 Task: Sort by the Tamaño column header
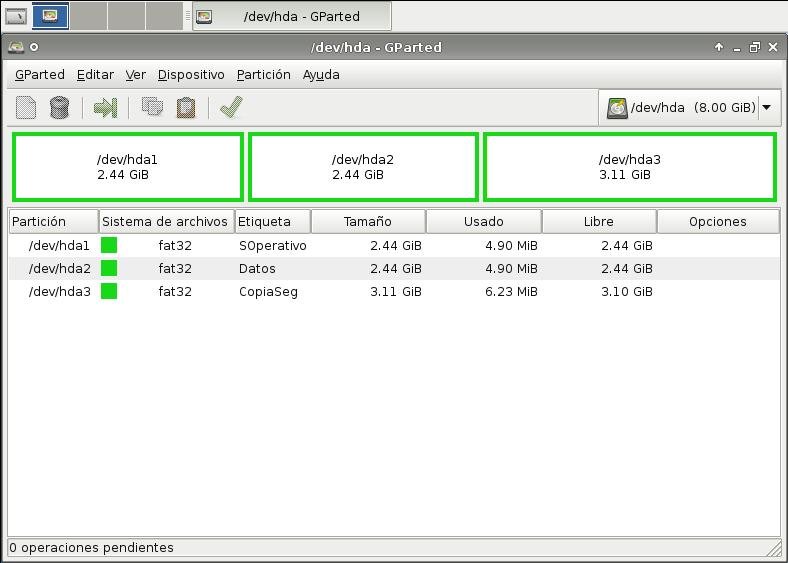[368, 221]
